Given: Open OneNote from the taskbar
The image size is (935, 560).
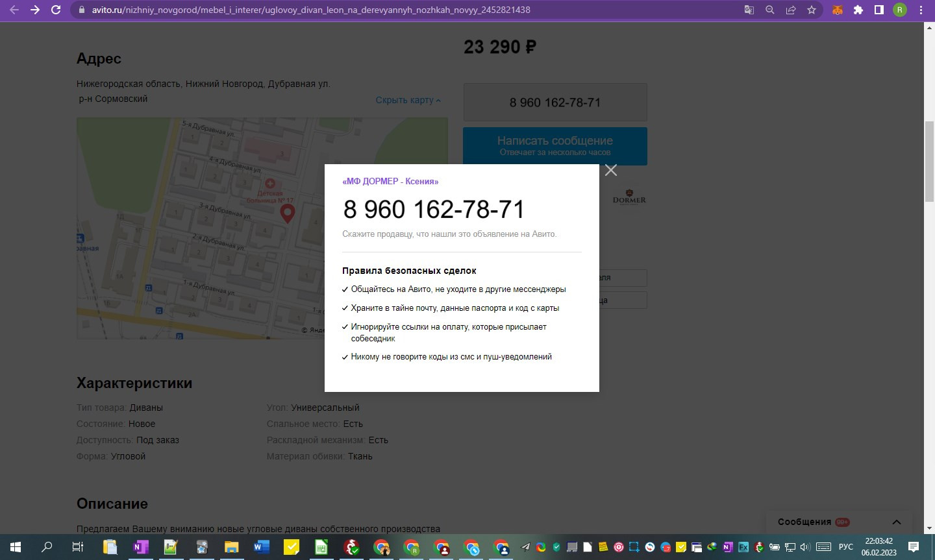Looking at the screenshot, I should (x=140, y=547).
